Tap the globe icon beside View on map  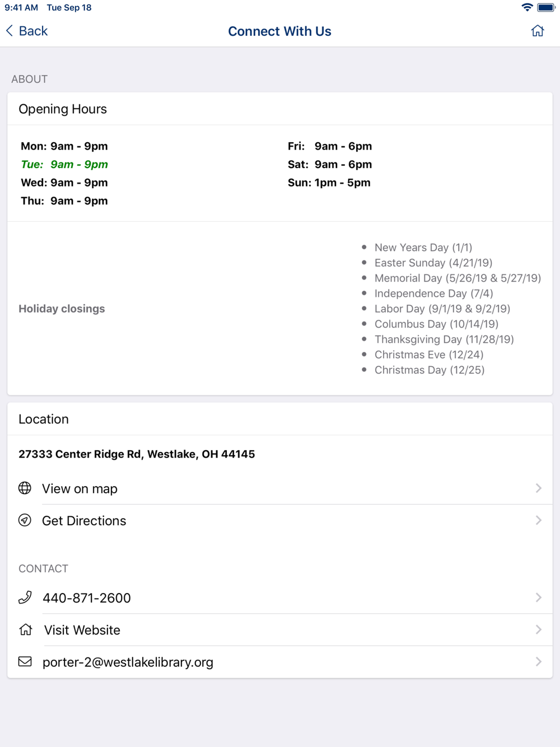click(x=25, y=488)
